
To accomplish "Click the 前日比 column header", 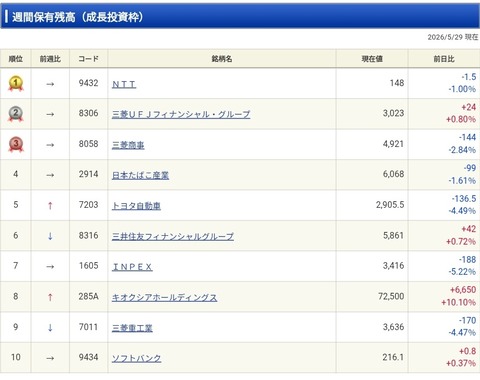I will pos(444,59).
